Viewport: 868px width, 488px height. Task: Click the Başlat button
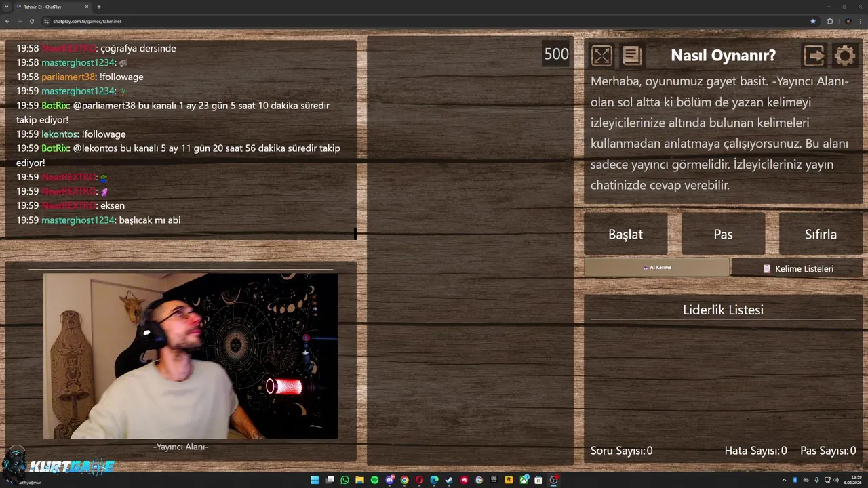(x=625, y=234)
